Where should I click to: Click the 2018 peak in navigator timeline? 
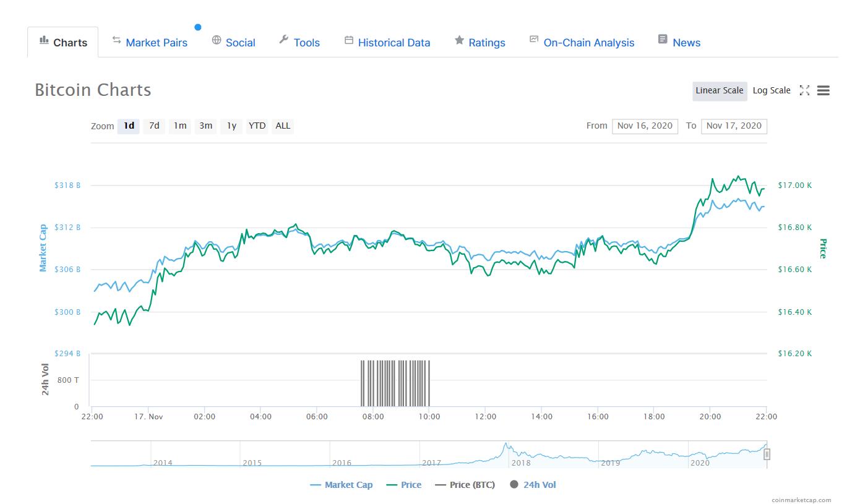tap(506, 445)
